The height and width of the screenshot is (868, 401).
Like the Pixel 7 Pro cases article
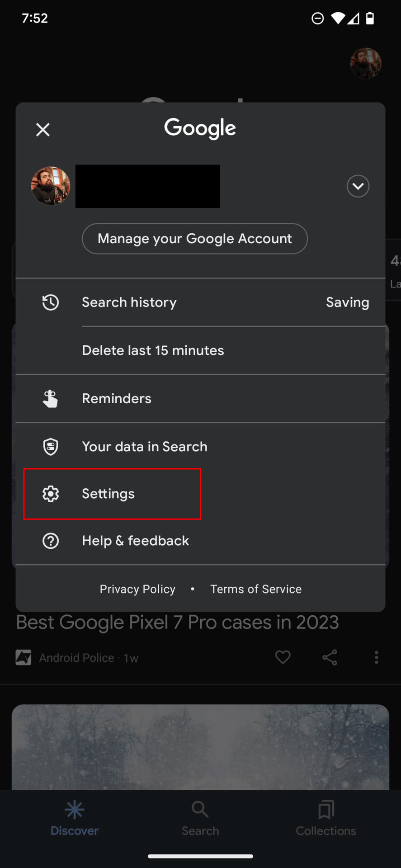[283, 657]
